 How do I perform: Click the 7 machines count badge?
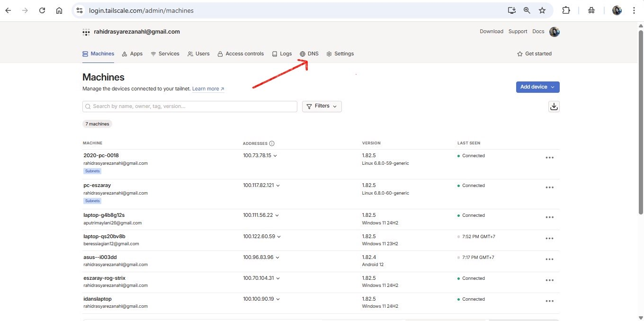pos(97,124)
